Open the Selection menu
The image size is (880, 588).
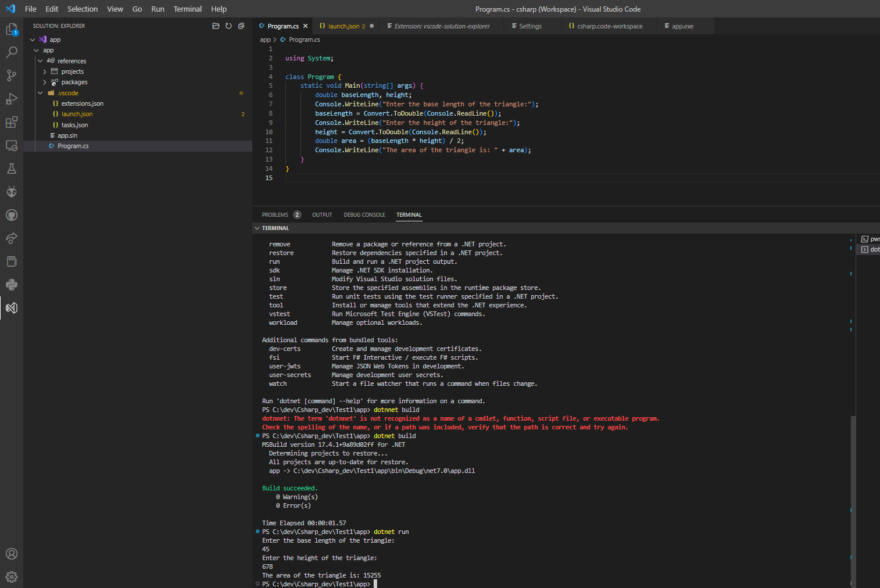coord(83,9)
